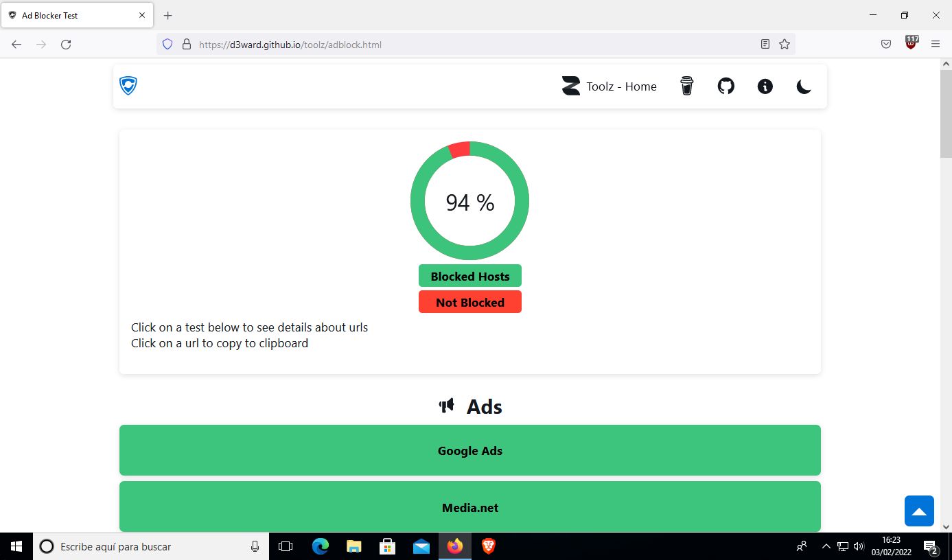Click the Buy Me a Coffee cup icon
The height and width of the screenshot is (560, 952).
pyautogui.click(x=686, y=86)
